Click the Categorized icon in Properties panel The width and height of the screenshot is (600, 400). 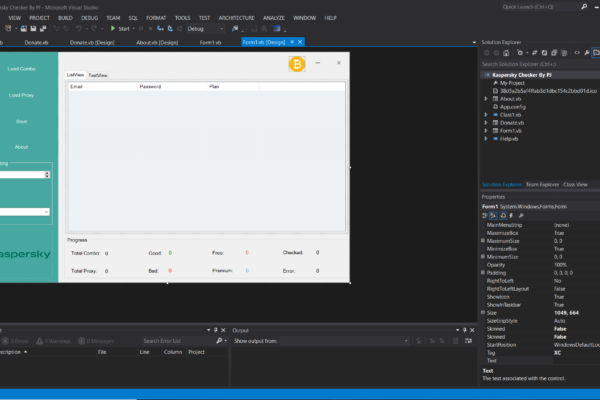click(x=484, y=216)
